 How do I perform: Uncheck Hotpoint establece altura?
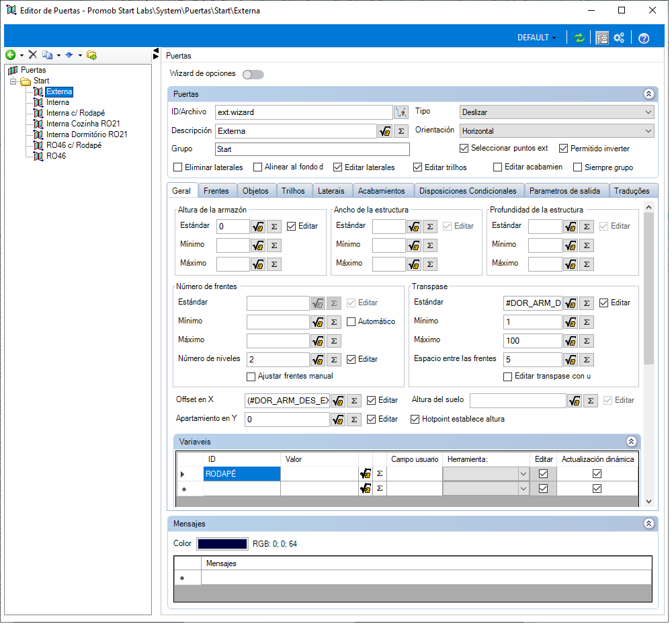[415, 420]
